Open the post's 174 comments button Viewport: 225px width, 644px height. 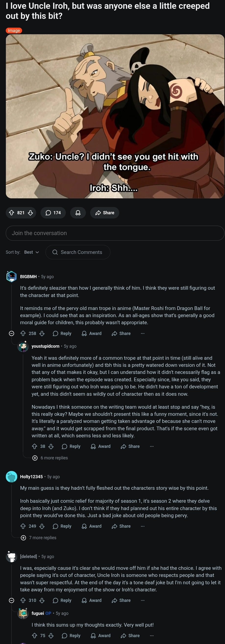point(53,213)
